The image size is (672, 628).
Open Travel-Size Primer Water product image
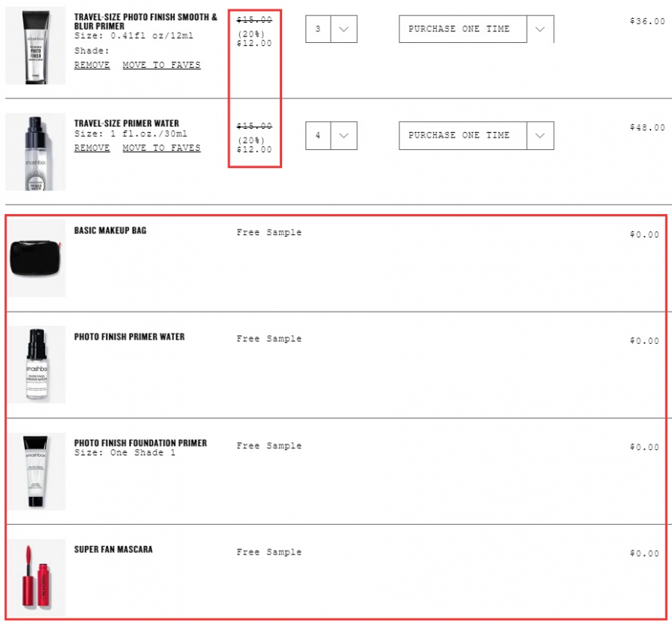(x=36, y=152)
